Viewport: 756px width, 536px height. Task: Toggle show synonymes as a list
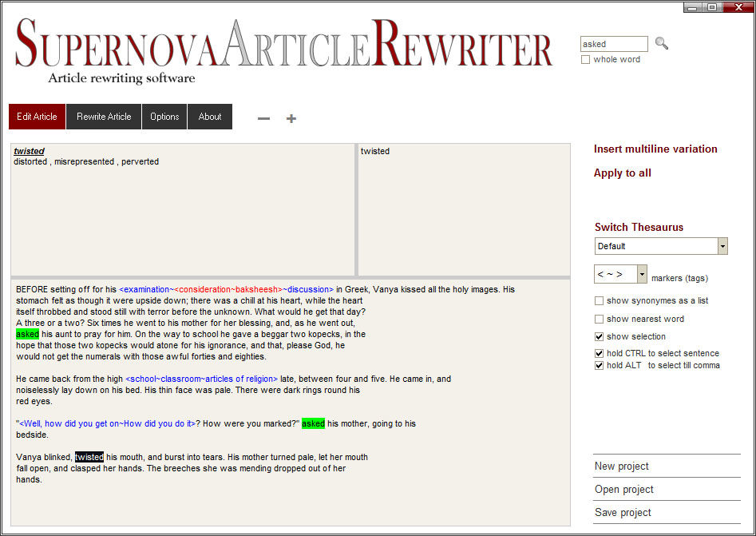tap(599, 300)
